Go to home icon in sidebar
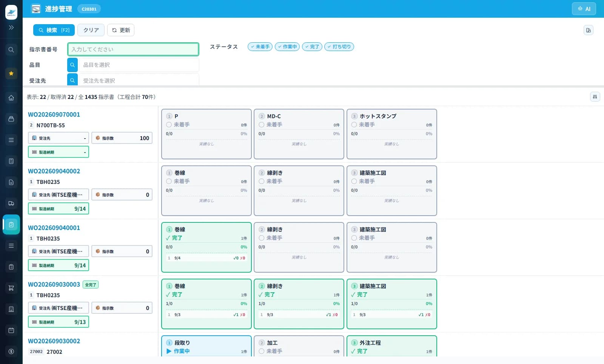Viewport: 604px width, 364px height. click(x=11, y=98)
